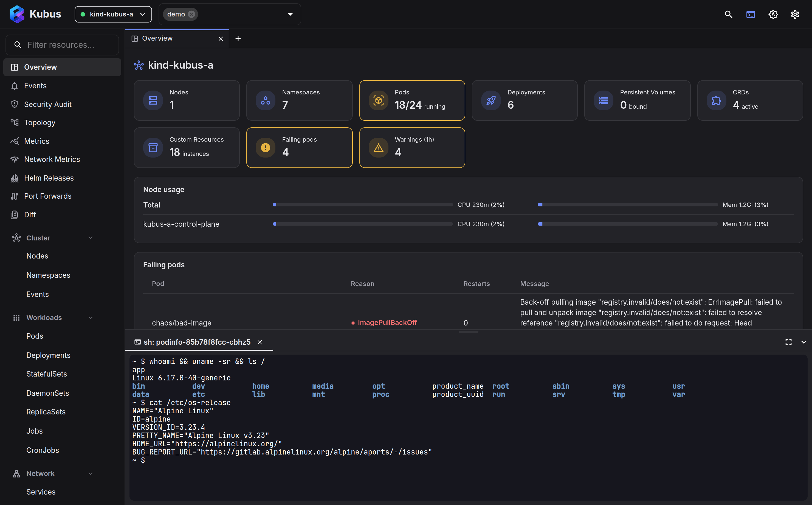
Task: Open the kind-kubus-a cluster dropdown
Action: pyautogui.click(x=113, y=14)
